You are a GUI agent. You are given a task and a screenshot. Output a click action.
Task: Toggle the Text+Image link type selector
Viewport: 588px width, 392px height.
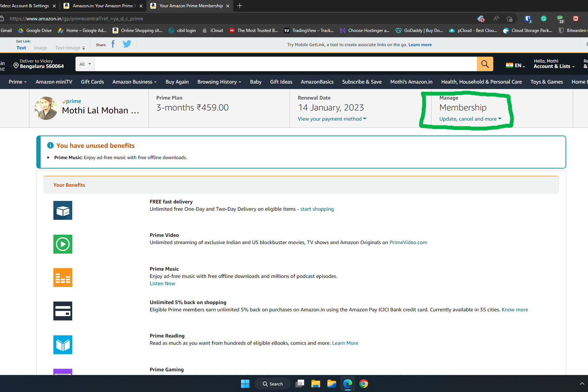pyautogui.click(x=70, y=48)
